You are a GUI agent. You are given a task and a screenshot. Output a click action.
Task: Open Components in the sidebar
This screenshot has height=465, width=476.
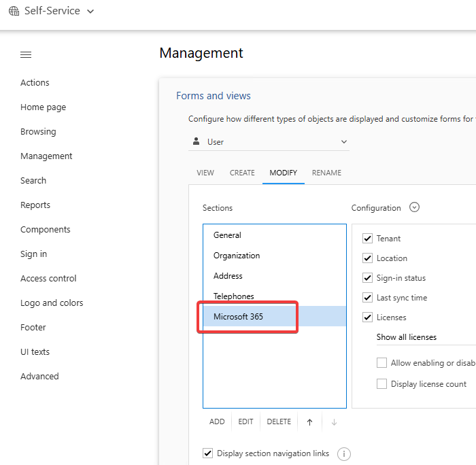[46, 230]
